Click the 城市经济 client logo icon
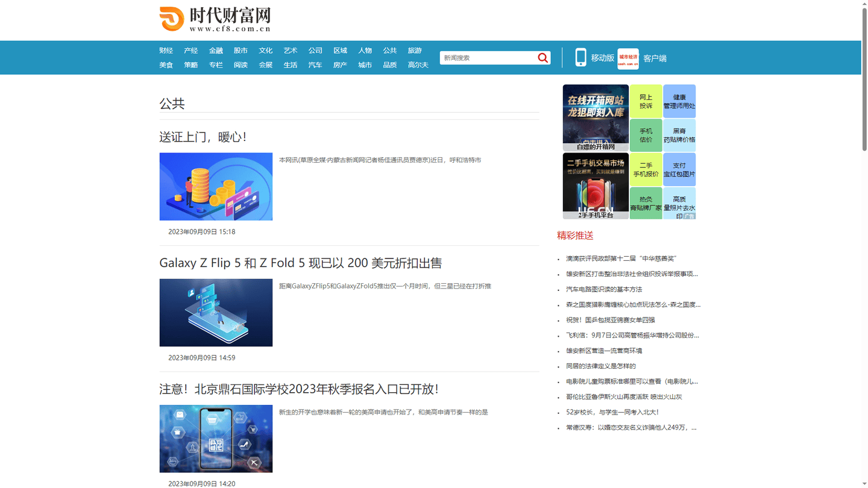This screenshot has width=868, height=488. coord(627,58)
